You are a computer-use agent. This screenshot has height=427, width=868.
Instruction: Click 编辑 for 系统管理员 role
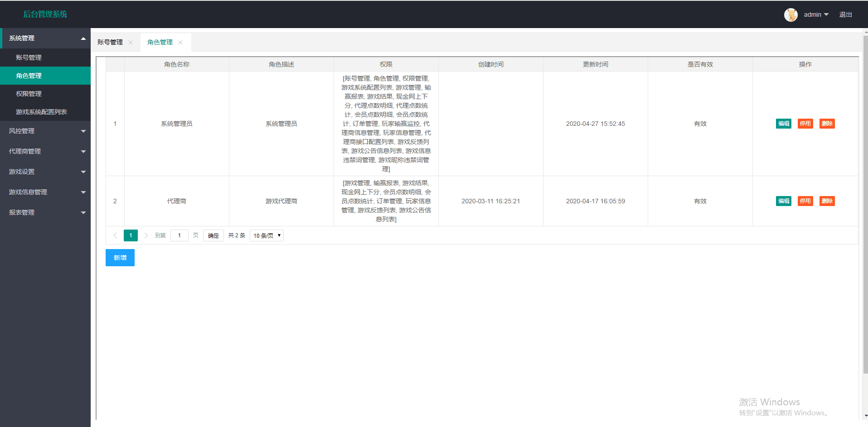(x=783, y=124)
